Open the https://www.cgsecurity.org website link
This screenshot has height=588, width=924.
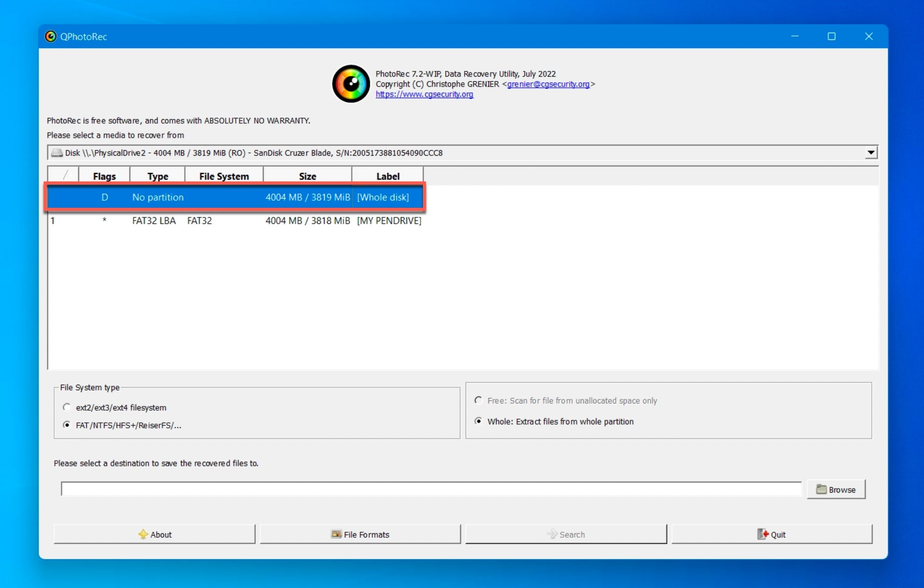pyautogui.click(x=424, y=94)
